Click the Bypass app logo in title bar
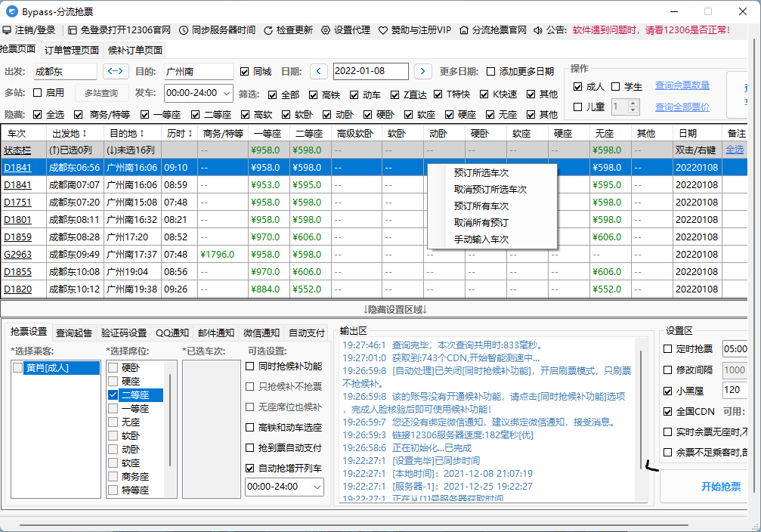Image resolution: width=761 pixels, height=532 pixels. pyautogui.click(x=11, y=11)
